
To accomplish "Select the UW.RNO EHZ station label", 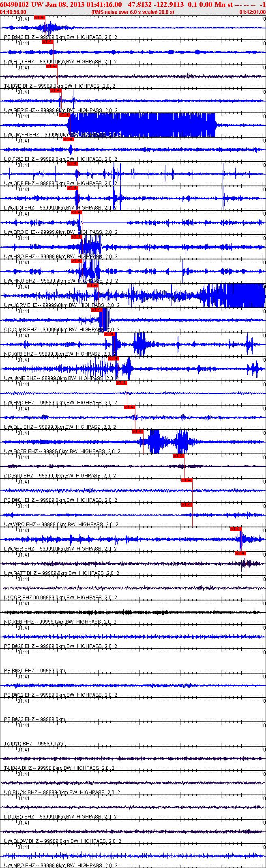I will [61, 281].
